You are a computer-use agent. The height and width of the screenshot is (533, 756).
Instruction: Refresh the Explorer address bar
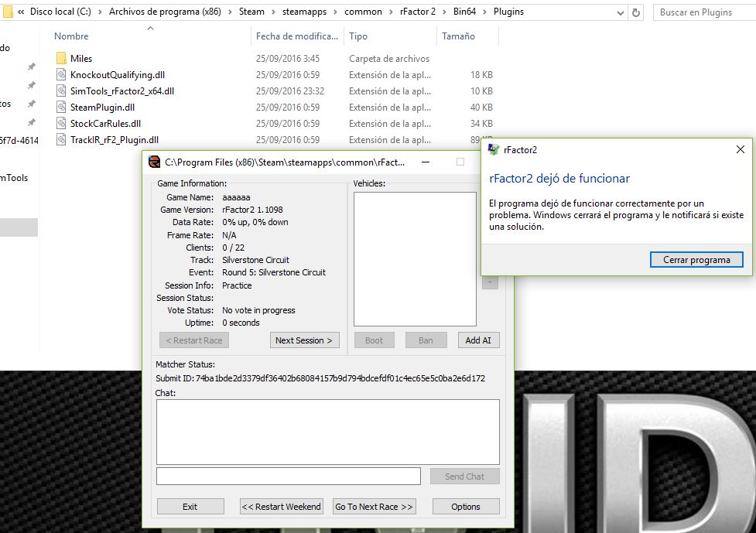click(636, 12)
